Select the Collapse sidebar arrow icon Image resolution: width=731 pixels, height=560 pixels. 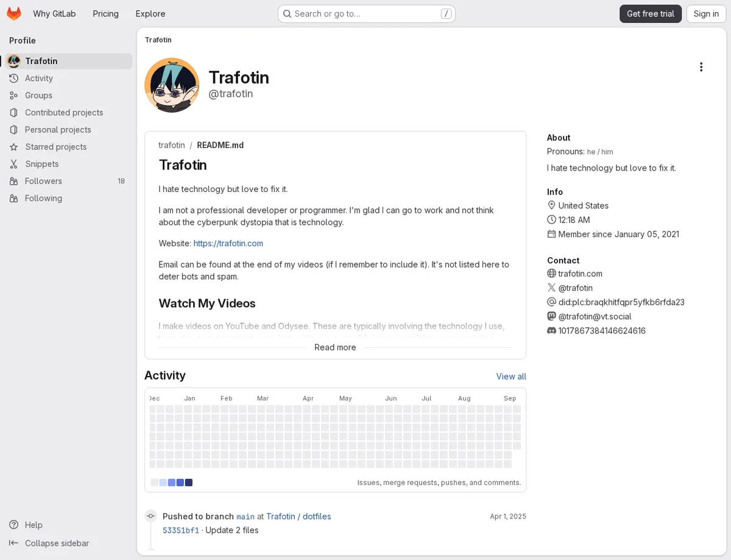[13, 543]
